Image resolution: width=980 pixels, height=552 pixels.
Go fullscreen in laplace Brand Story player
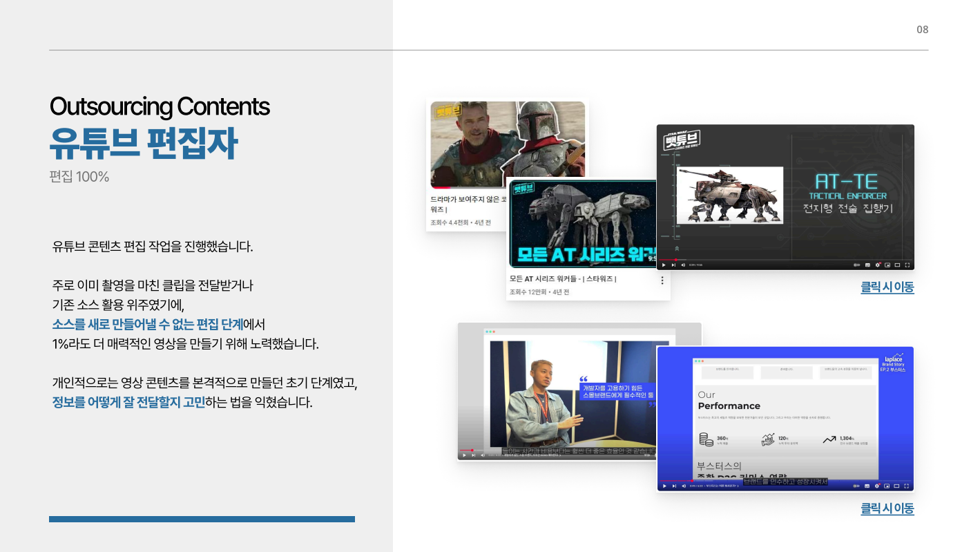(x=907, y=486)
